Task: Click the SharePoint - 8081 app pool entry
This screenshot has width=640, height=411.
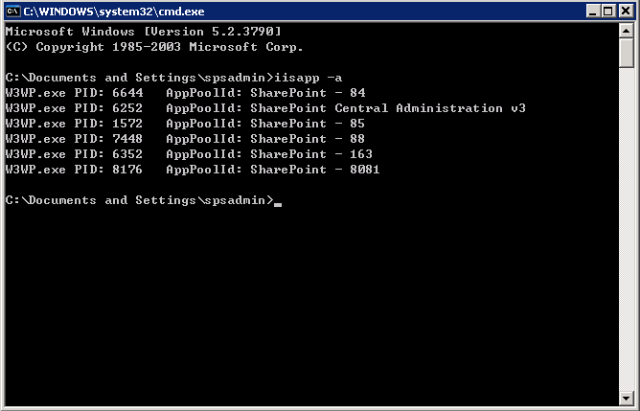Action: pyautogui.click(x=315, y=169)
